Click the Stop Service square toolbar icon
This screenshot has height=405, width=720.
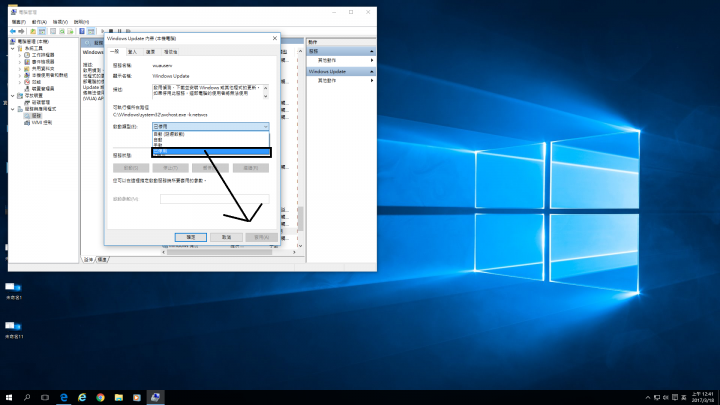tap(111, 31)
